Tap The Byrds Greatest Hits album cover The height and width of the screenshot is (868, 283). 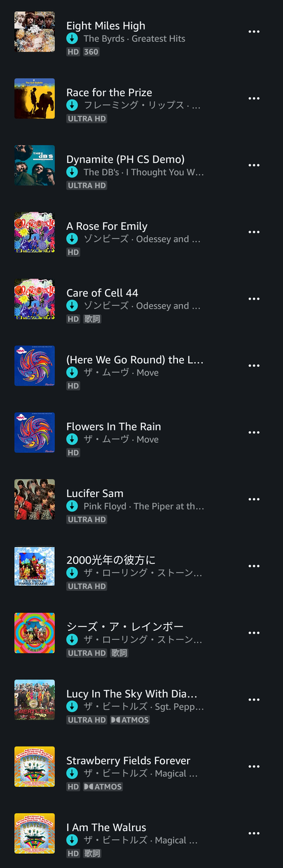coord(35,32)
